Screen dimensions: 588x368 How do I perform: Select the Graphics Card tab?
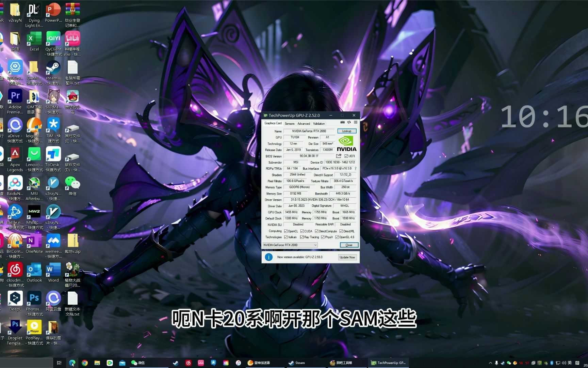pyautogui.click(x=273, y=123)
